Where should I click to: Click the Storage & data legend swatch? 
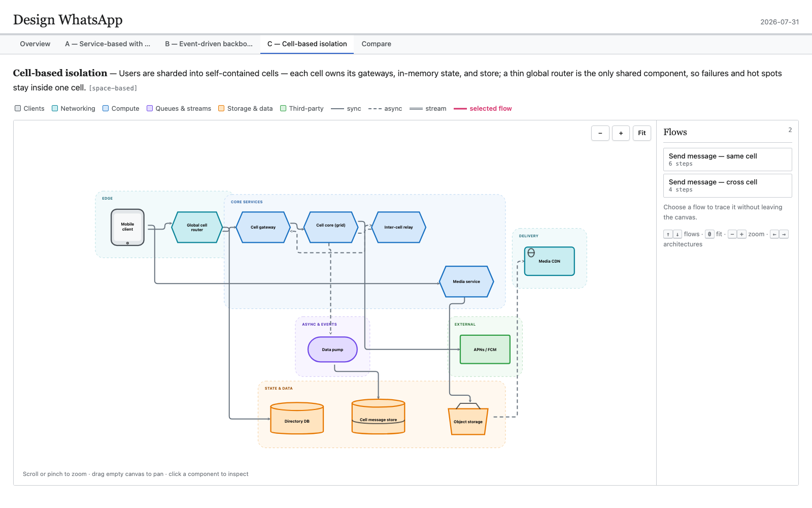221,108
